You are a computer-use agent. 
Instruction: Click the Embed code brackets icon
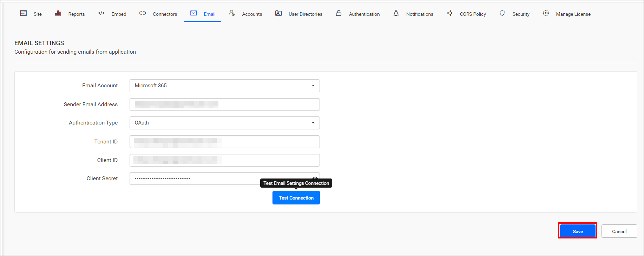pos(101,13)
